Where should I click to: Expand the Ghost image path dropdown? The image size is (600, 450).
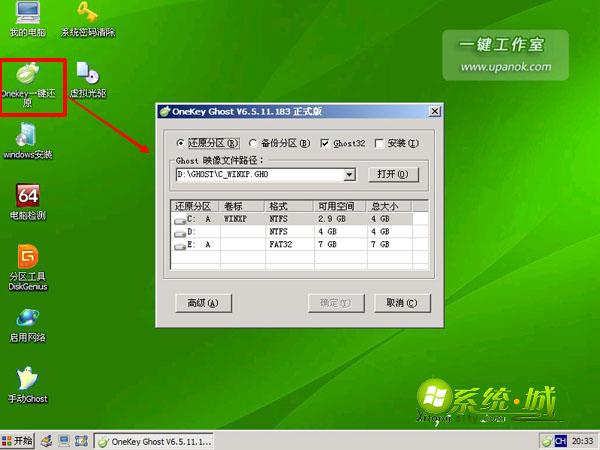point(349,174)
